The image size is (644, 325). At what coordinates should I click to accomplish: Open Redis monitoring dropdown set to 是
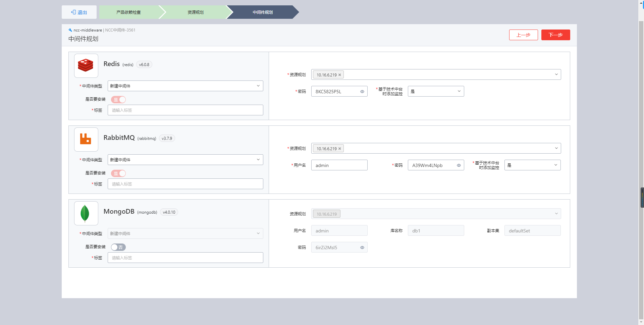click(x=436, y=91)
